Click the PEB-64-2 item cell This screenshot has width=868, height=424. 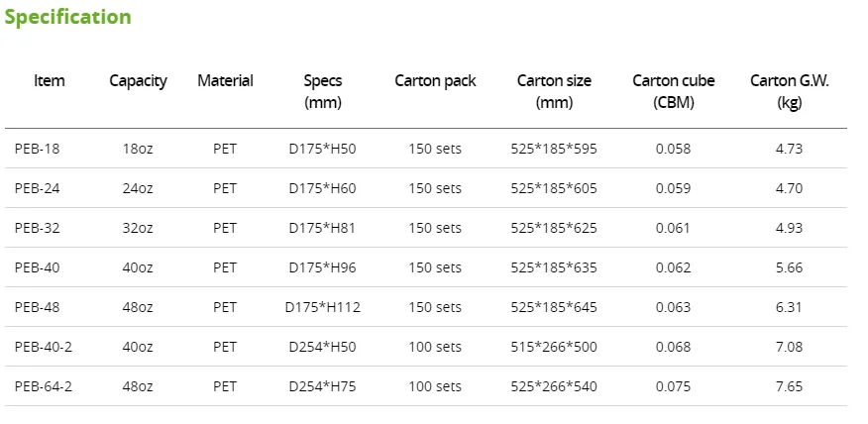point(43,386)
